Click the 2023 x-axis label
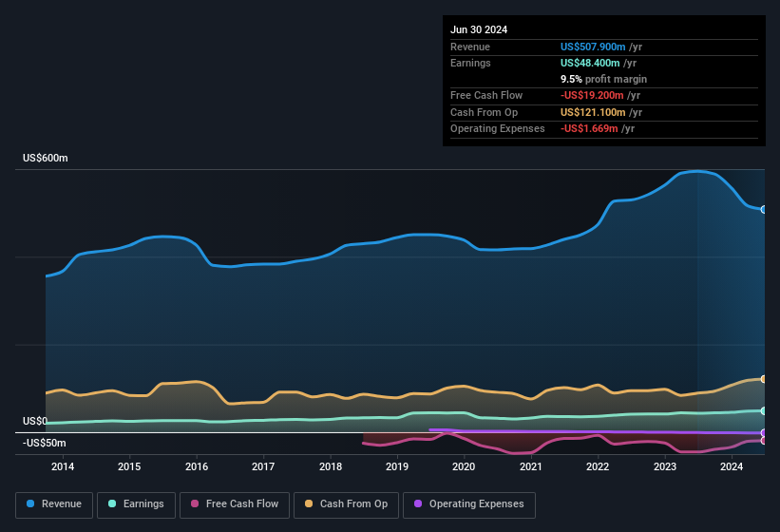 point(665,466)
